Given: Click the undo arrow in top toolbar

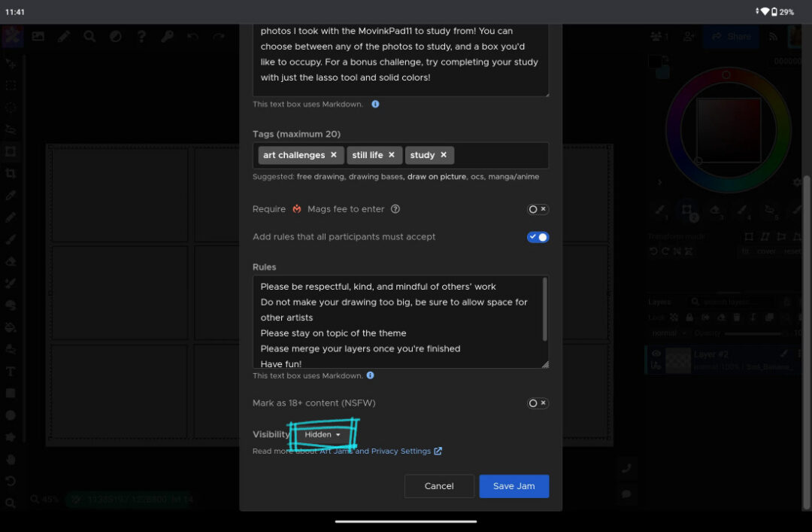Looking at the screenshot, I should coord(192,36).
